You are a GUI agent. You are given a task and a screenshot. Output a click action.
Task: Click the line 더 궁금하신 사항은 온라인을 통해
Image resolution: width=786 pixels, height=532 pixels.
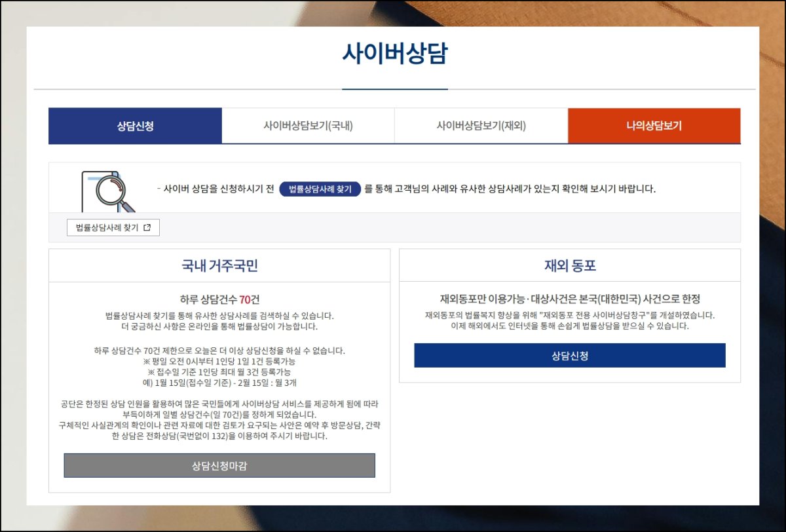tap(219, 326)
